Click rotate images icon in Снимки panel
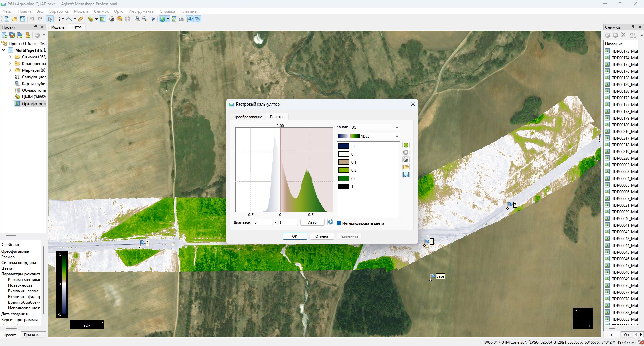 point(633,35)
